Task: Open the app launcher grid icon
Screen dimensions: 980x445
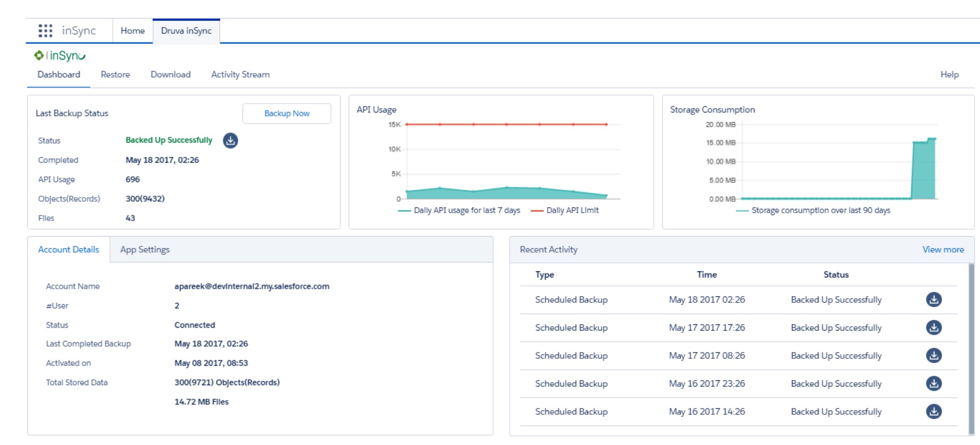Action: [45, 31]
